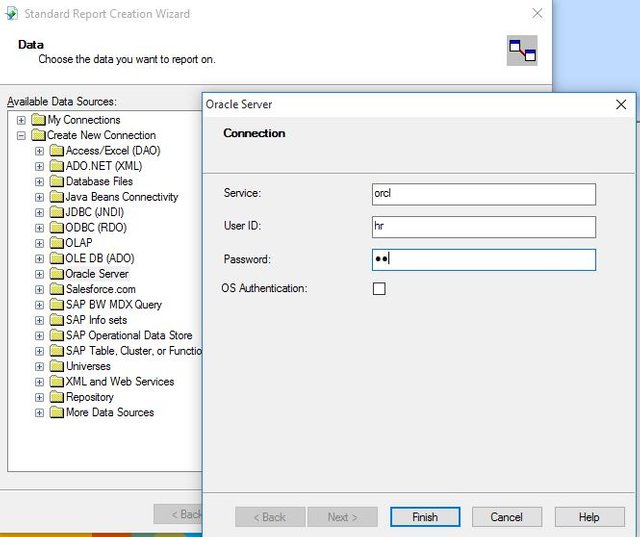Click the Standard Report Creation Wizard title icon

[12, 13]
